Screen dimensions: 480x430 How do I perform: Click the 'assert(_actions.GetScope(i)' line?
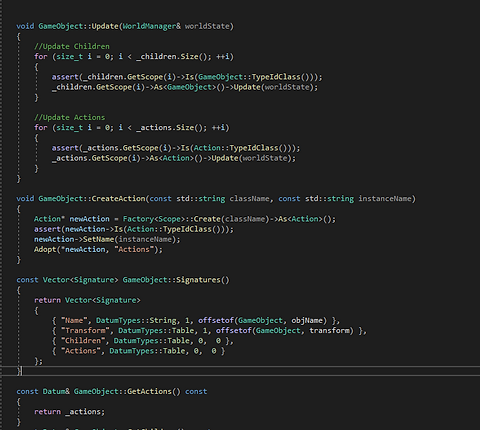coord(176,148)
